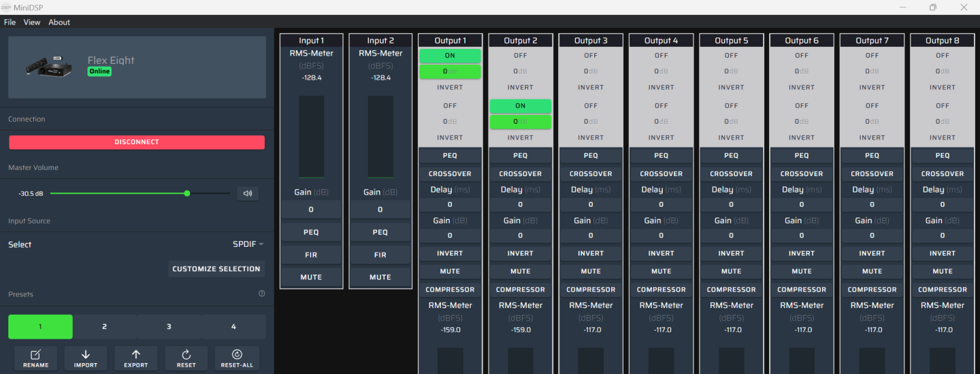Image resolution: width=980 pixels, height=374 pixels.
Task: Click the Rename preset icon button
Action: pyautogui.click(x=35, y=354)
